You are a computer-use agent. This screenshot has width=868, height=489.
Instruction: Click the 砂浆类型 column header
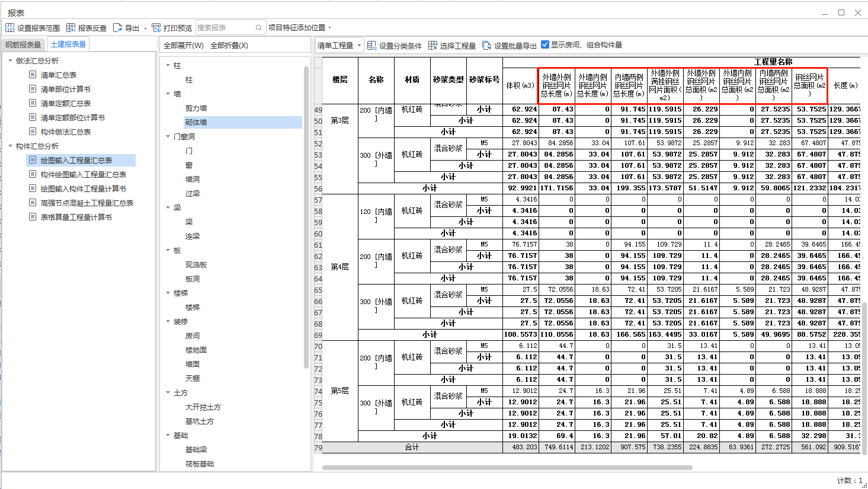tap(449, 80)
